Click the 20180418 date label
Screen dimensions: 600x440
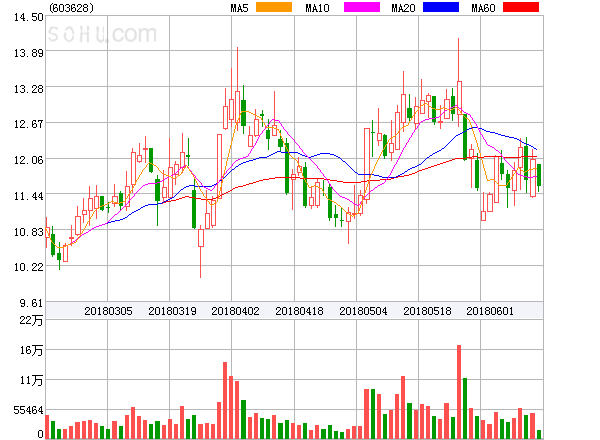299,311
